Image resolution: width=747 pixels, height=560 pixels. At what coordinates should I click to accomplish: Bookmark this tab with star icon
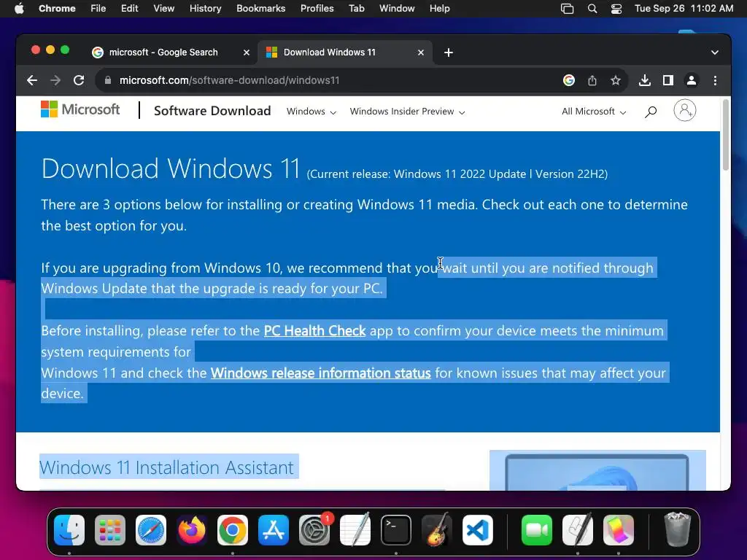pos(616,80)
